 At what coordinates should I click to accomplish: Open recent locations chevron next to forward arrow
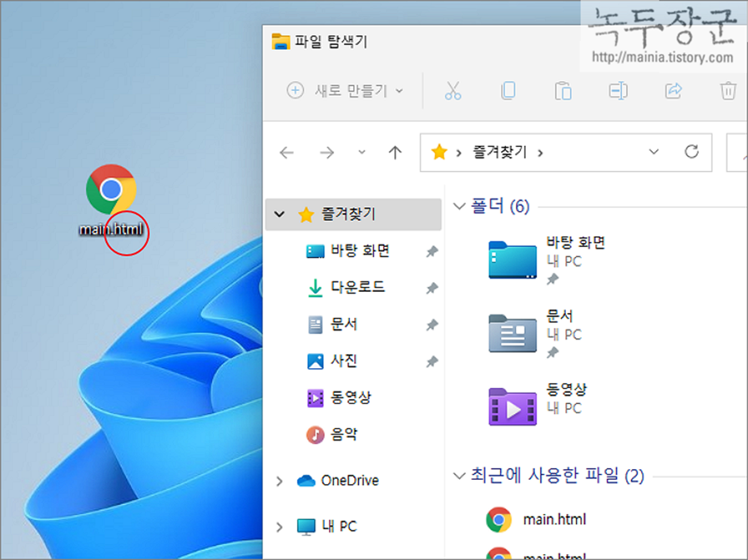tap(361, 152)
